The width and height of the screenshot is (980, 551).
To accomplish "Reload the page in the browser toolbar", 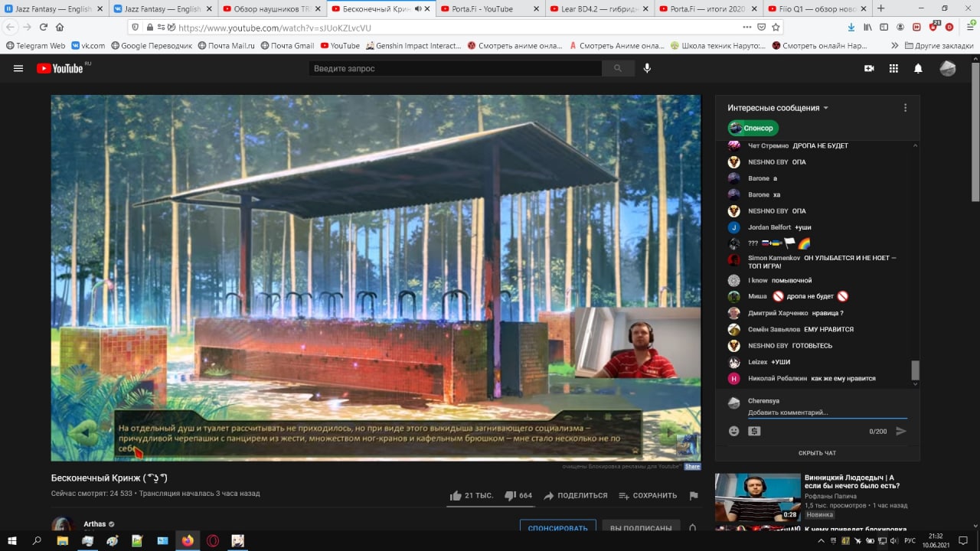I will coord(43,27).
